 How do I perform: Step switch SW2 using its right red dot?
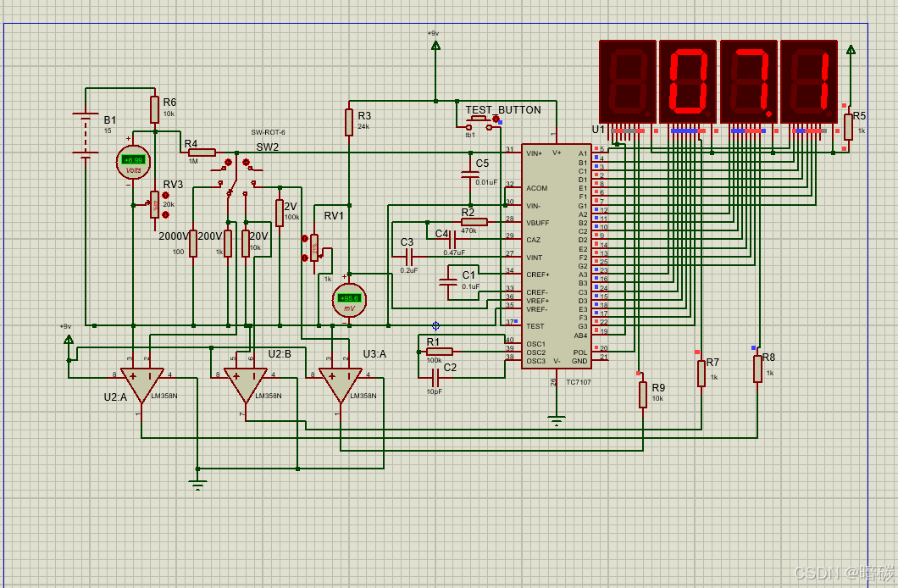(x=247, y=163)
